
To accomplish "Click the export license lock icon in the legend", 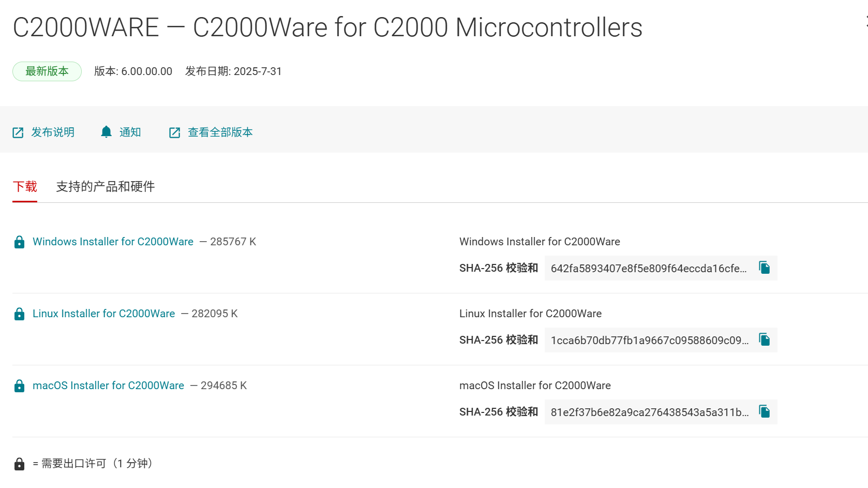I will coord(20,464).
